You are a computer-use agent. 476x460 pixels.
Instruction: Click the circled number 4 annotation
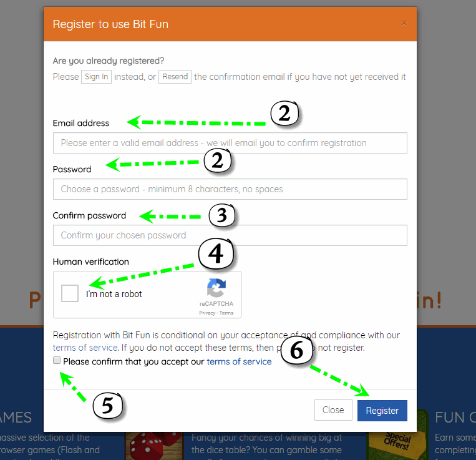tap(216, 254)
